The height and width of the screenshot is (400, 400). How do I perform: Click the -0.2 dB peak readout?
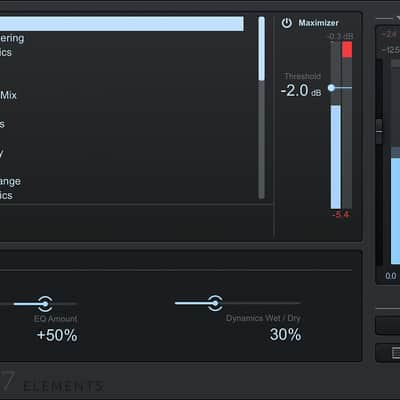pos(340,36)
